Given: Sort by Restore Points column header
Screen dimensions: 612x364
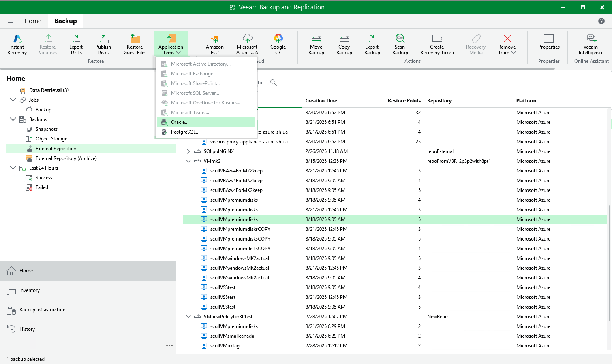Looking at the screenshot, I should 404,101.
